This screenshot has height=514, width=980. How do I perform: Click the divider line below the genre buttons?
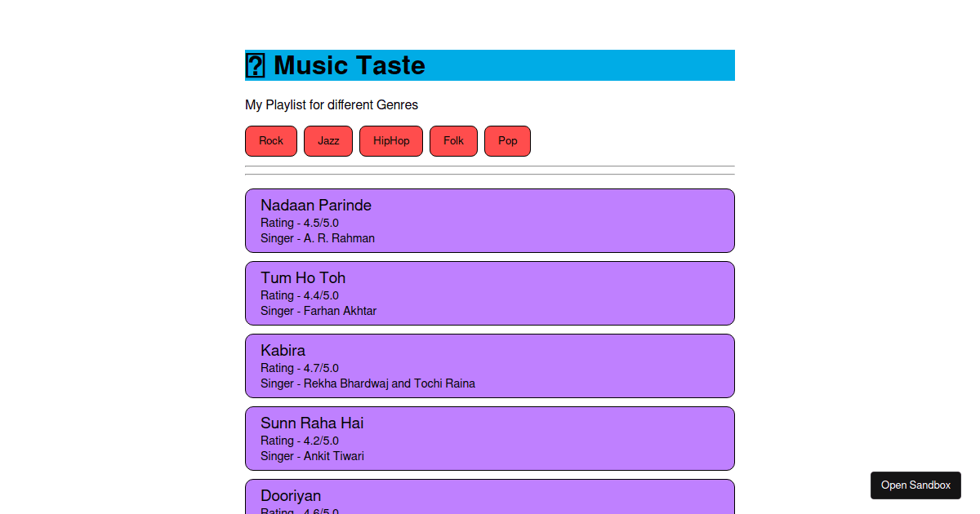(x=489, y=166)
